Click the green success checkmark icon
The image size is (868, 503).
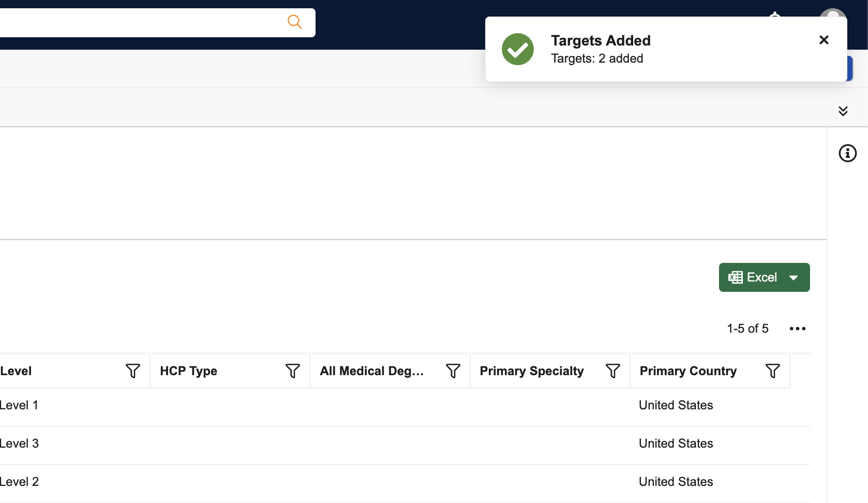pos(517,49)
